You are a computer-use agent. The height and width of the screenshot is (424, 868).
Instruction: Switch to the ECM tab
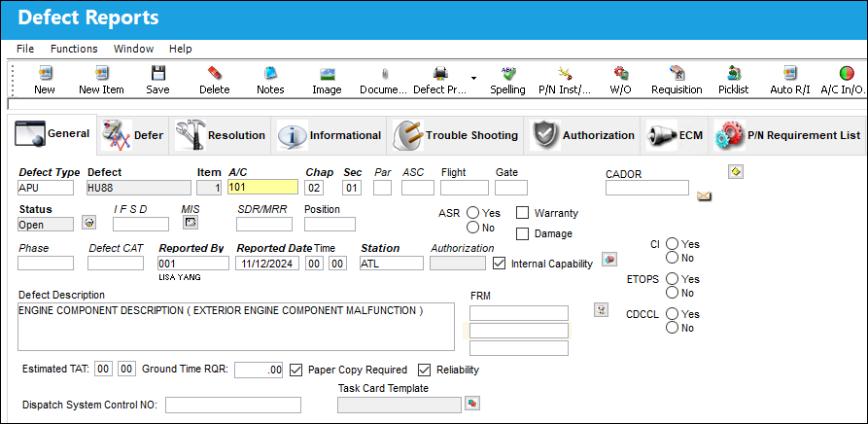coord(675,135)
